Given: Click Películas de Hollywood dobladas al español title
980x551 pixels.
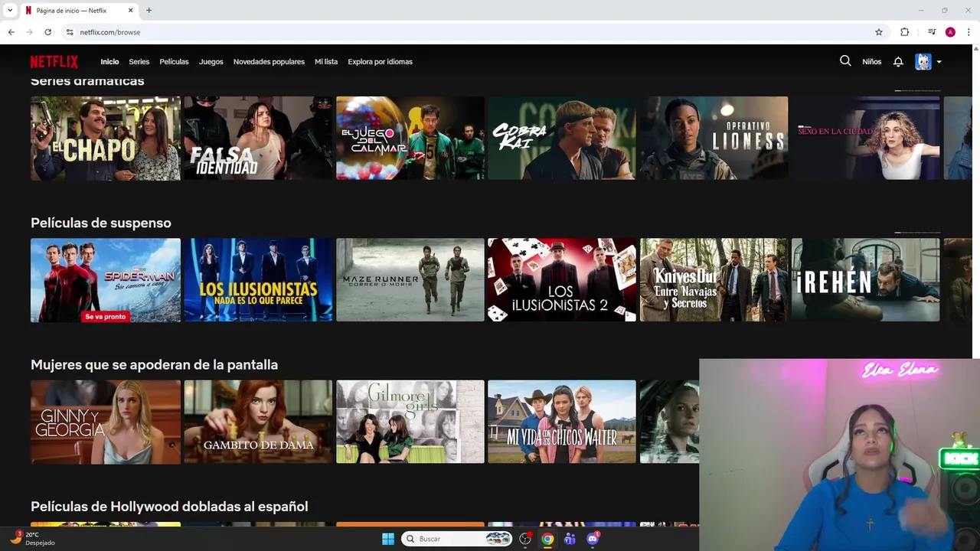Looking at the screenshot, I should (169, 507).
